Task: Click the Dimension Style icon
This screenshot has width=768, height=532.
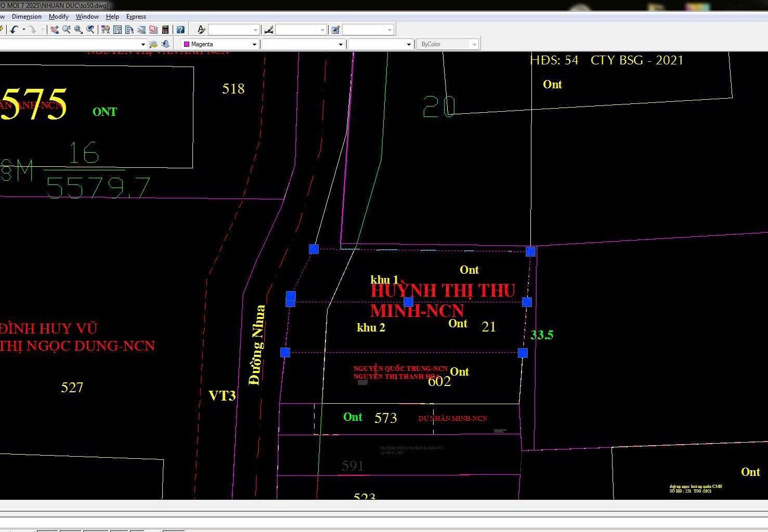Action: click(x=269, y=30)
